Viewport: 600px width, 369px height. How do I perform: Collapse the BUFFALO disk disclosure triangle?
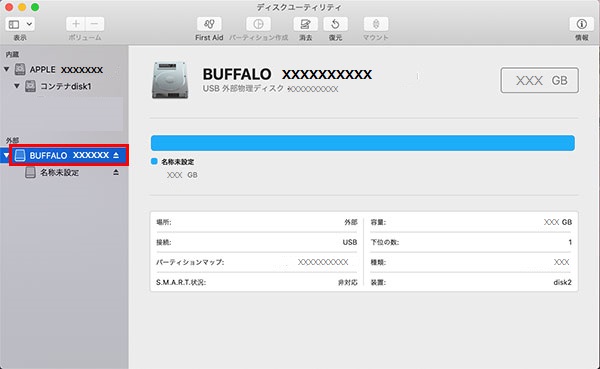(6, 155)
